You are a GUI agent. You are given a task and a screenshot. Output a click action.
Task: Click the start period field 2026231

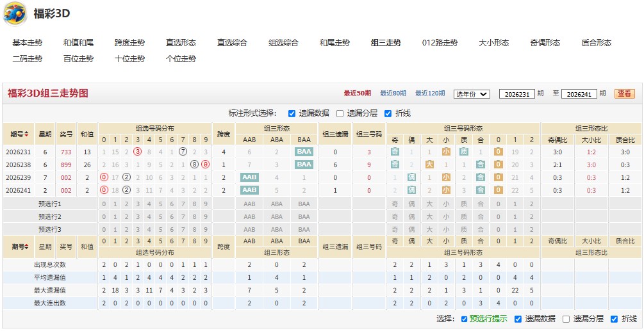(x=517, y=94)
